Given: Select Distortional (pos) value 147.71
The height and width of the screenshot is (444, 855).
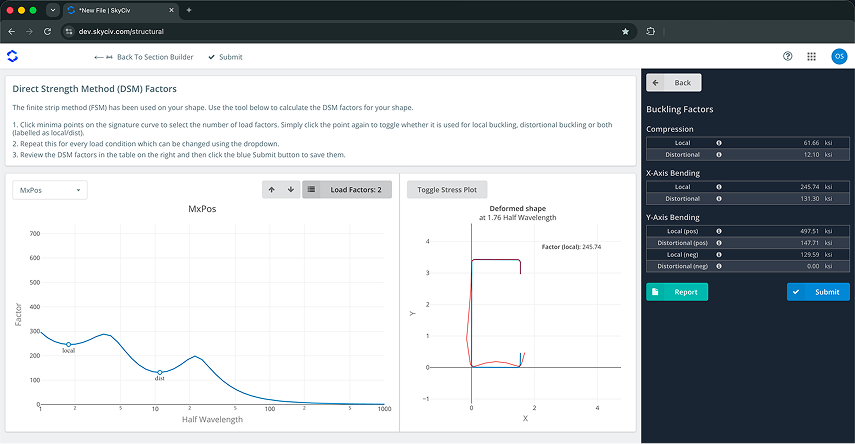Looking at the screenshot, I should (x=810, y=243).
